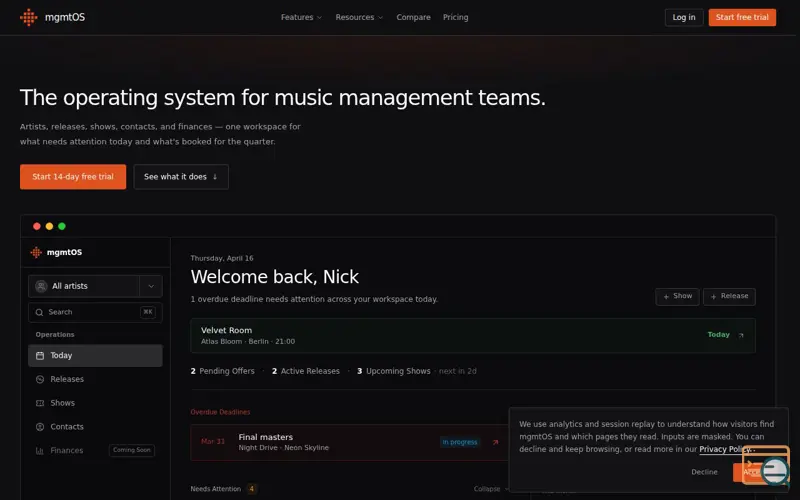Open the Features dropdown menu
The width and height of the screenshot is (800, 500).
(301, 17)
